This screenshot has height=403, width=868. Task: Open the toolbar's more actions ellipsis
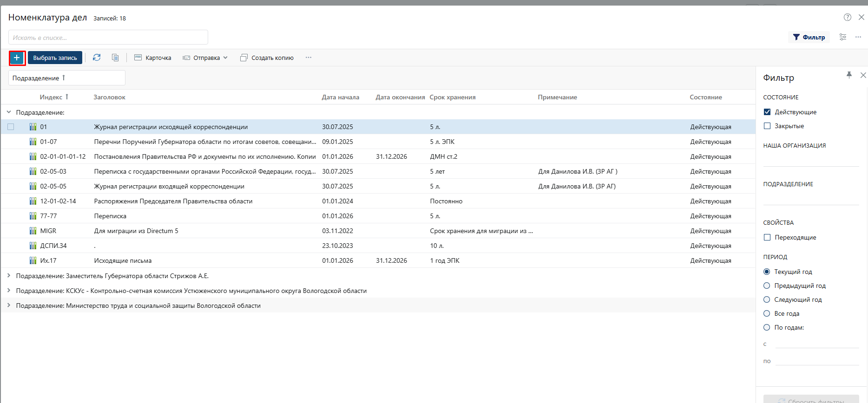[x=309, y=58]
